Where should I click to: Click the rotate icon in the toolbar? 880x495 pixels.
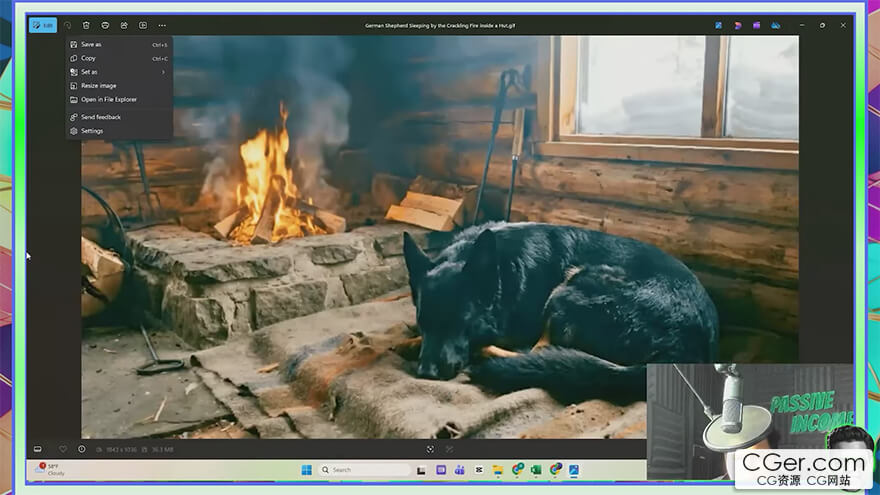[x=67, y=25]
